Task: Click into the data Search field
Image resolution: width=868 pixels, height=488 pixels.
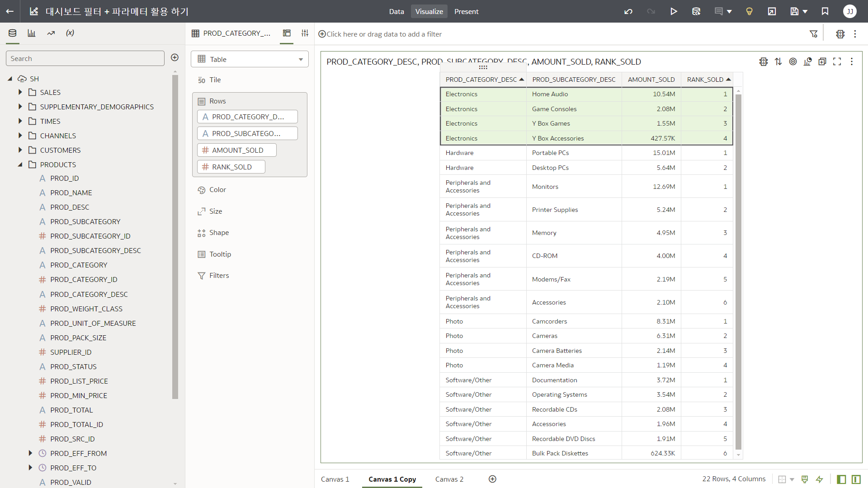Action: [x=85, y=58]
